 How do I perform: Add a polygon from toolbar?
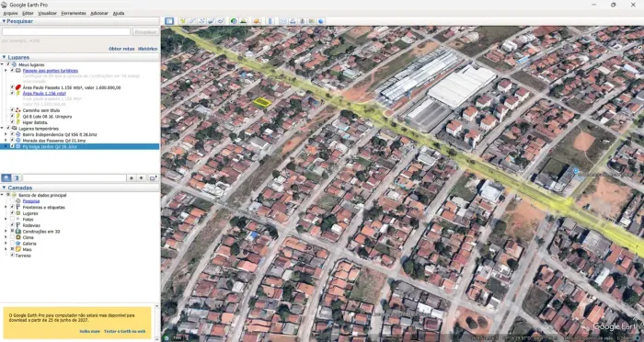pos(192,21)
